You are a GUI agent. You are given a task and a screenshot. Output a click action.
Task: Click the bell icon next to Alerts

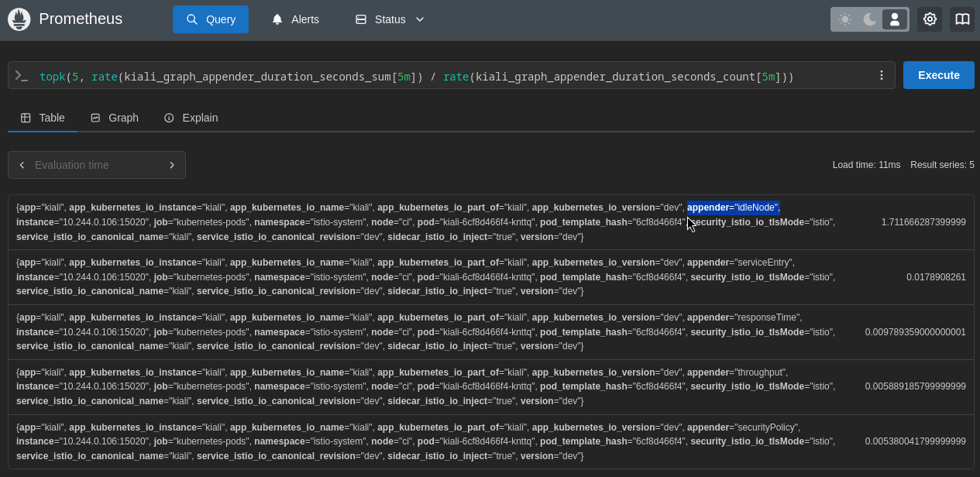[277, 19]
